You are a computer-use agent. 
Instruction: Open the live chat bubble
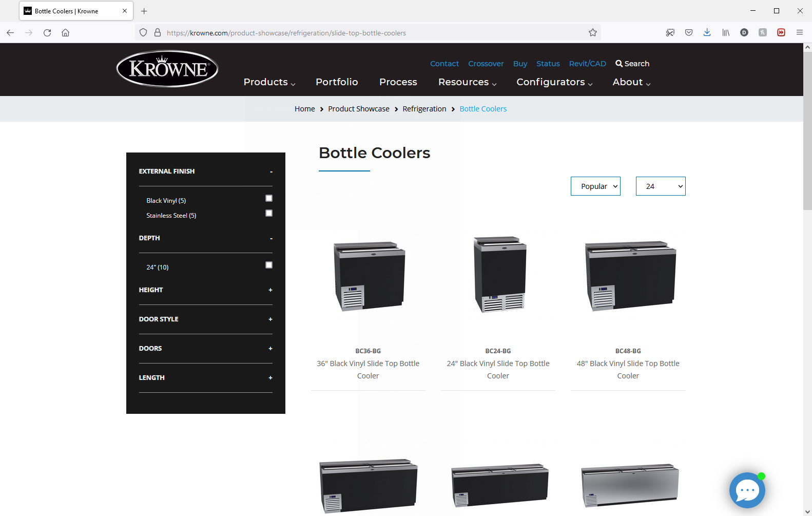click(x=747, y=490)
